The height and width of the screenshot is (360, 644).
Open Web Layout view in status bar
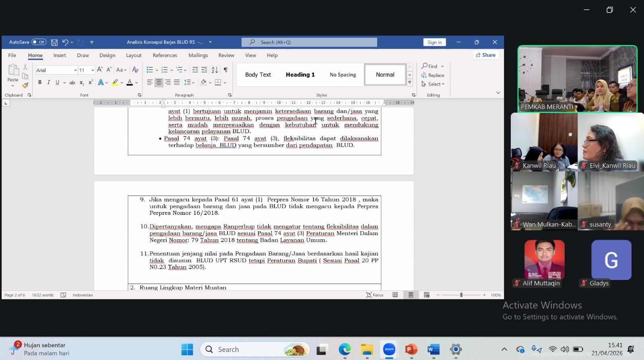click(427, 295)
